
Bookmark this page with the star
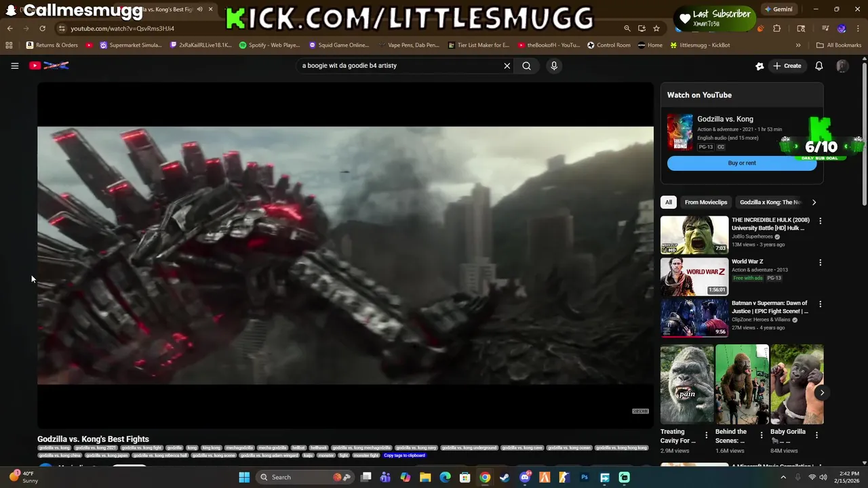click(656, 28)
